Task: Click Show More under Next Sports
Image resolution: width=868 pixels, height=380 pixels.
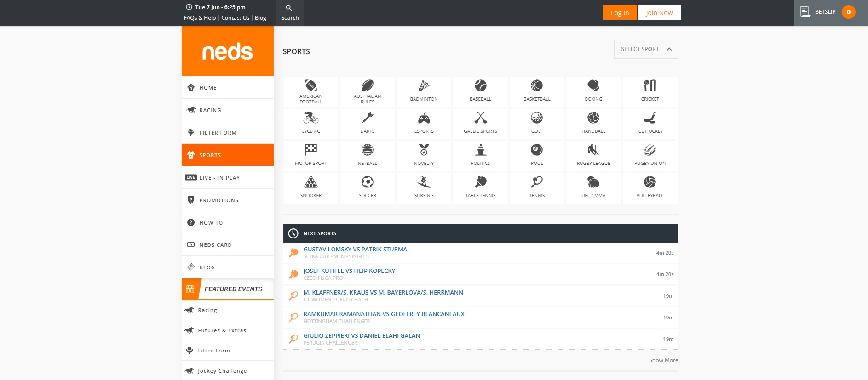Action: [663, 360]
